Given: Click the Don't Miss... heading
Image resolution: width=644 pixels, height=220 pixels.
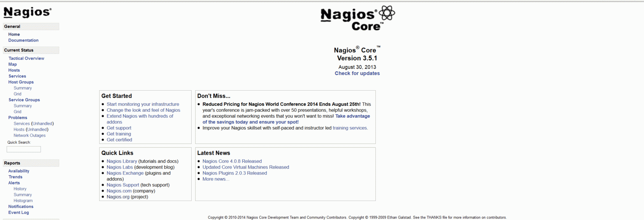Looking at the screenshot, I should [x=213, y=96].
